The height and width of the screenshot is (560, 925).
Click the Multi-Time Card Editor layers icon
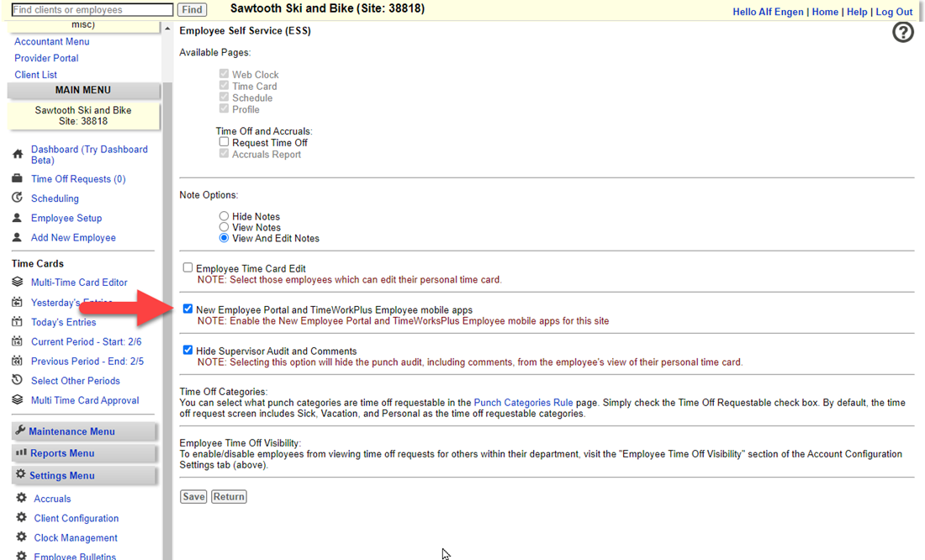click(x=18, y=283)
